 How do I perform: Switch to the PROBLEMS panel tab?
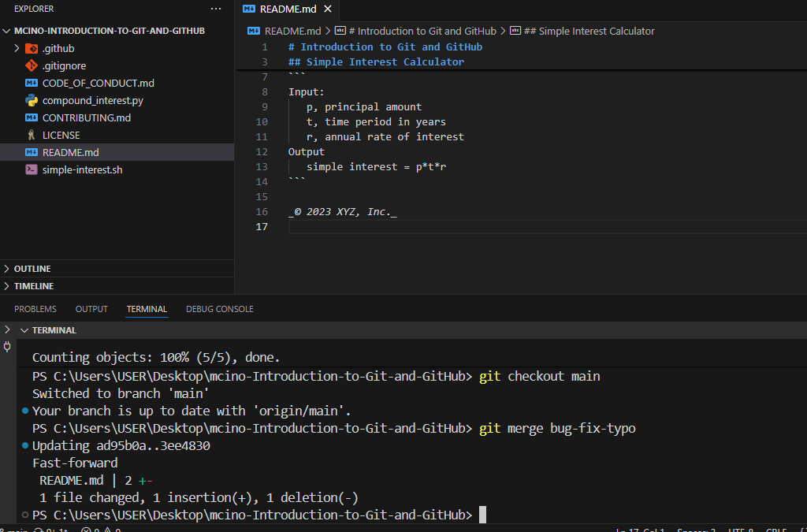[35, 309]
